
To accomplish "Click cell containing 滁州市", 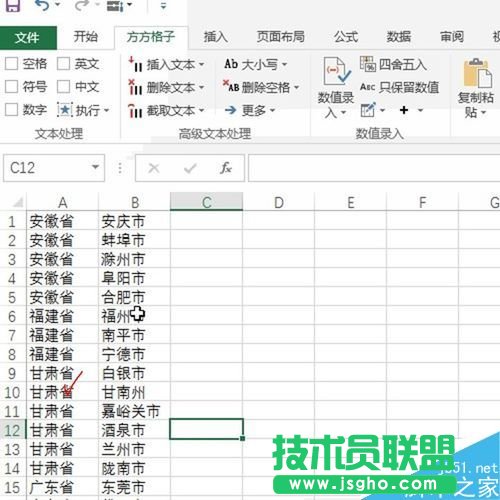I will pyautogui.click(x=134, y=259).
